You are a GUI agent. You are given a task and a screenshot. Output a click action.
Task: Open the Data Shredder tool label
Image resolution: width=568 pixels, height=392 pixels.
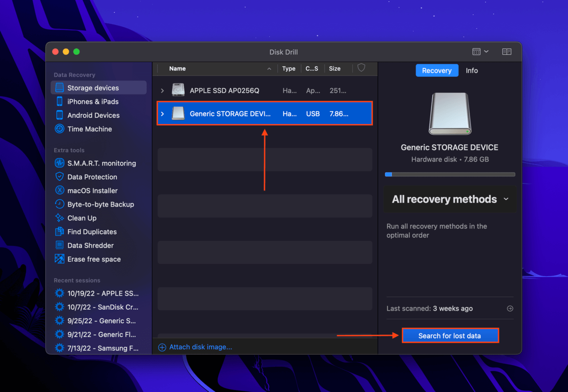click(90, 245)
